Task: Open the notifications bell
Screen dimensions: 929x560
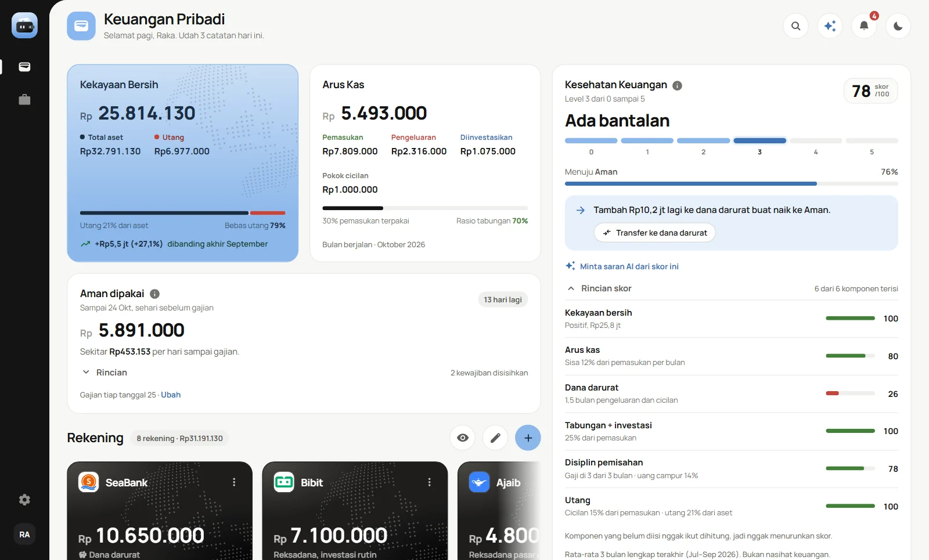Action: [x=864, y=26]
